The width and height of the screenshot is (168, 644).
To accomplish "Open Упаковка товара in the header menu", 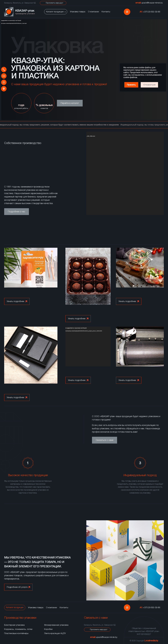I will coord(77,12).
